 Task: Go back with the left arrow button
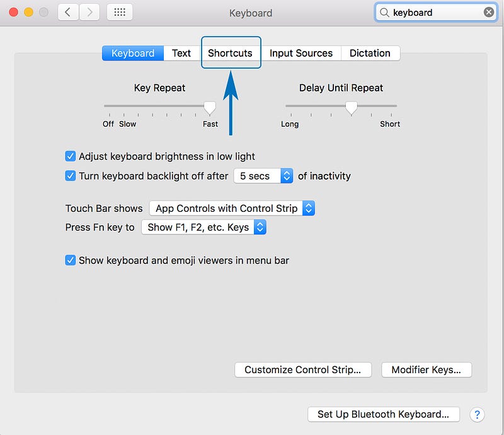pyautogui.click(x=68, y=13)
